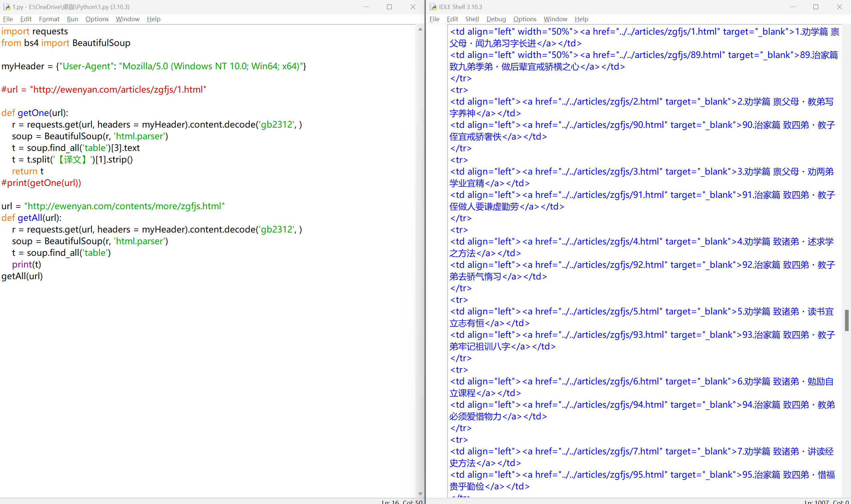Click the Shell's vertical scrollbar thumb

point(847,320)
